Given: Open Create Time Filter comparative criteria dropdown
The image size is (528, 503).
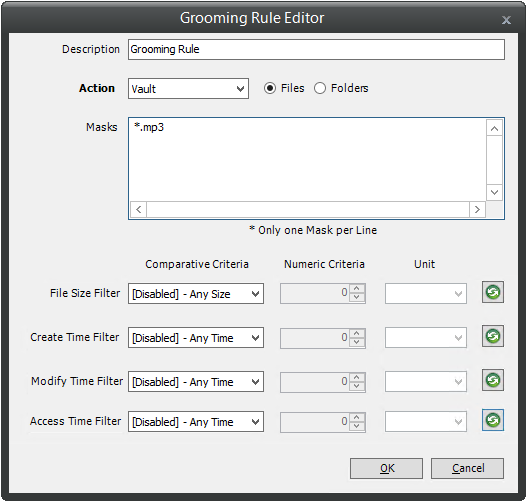Looking at the screenshot, I should click(196, 337).
